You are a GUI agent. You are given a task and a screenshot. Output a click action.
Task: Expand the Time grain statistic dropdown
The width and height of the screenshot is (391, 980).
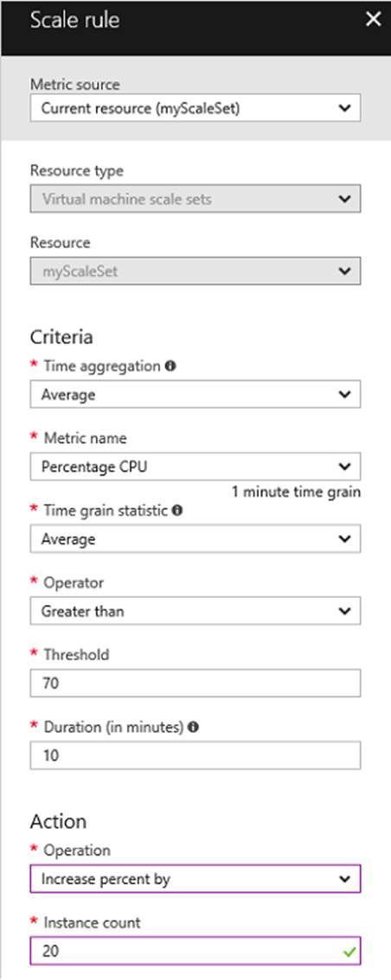click(195, 538)
